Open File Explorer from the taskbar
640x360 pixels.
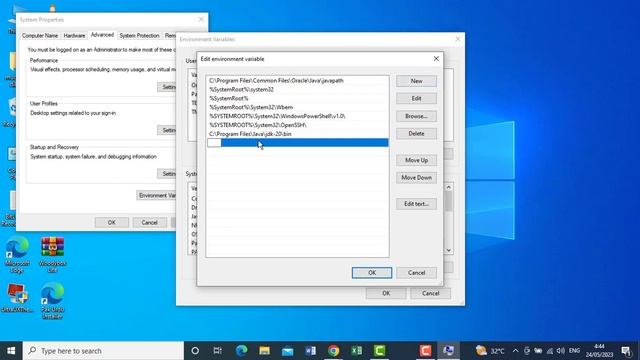click(x=264, y=351)
